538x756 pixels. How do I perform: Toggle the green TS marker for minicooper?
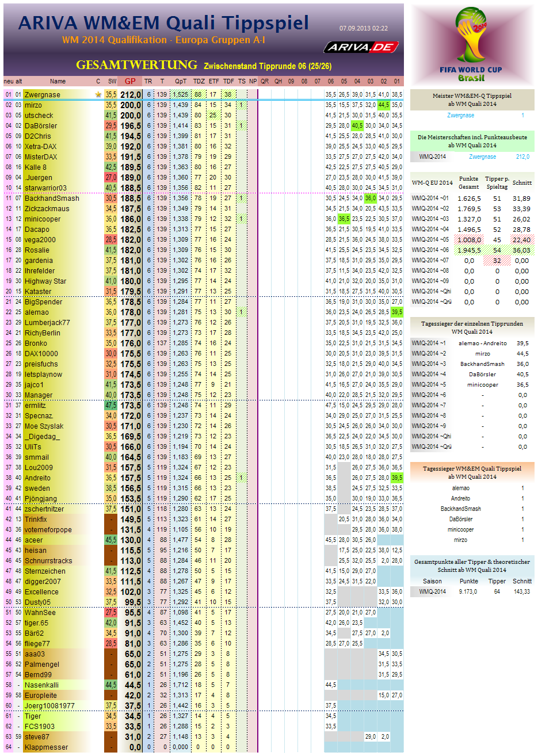(242, 219)
